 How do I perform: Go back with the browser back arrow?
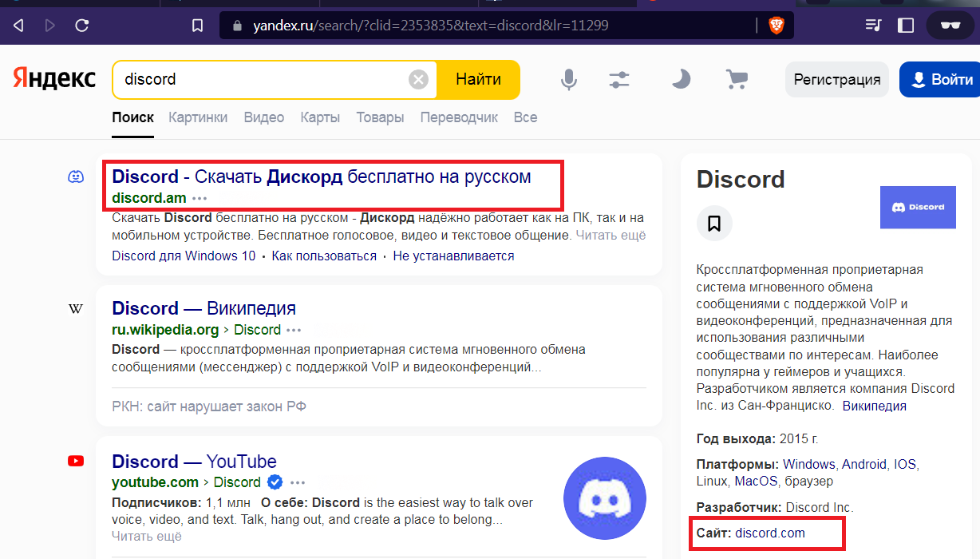(x=18, y=26)
